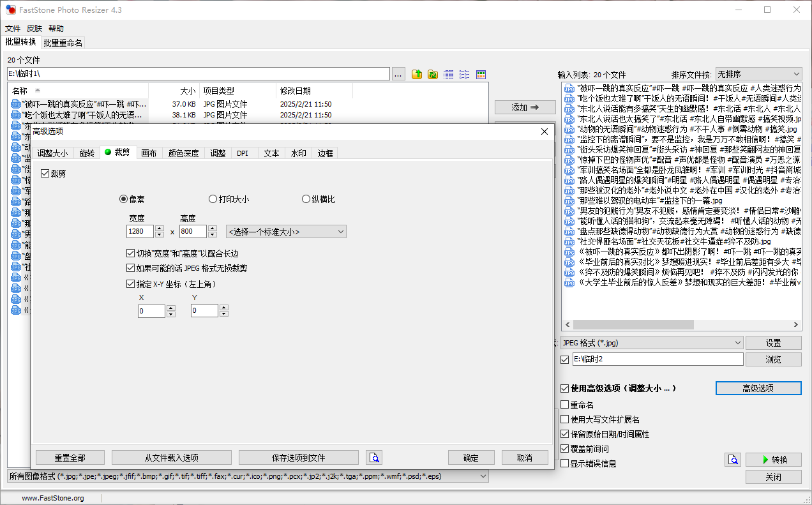Toggle 指定 X-Y 坐标 checkbox
The width and height of the screenshot is (812, 505).
point(131,284)
